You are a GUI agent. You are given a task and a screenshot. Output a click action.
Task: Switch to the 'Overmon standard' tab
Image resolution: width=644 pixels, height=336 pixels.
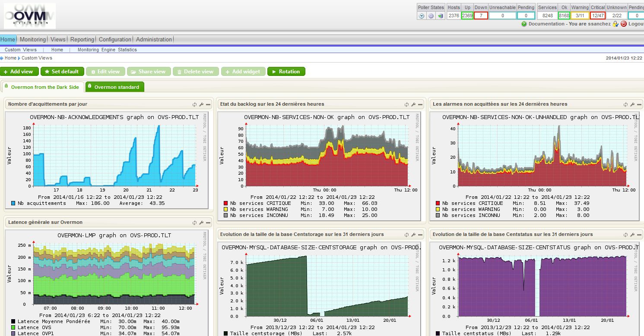tap(115, 87)
